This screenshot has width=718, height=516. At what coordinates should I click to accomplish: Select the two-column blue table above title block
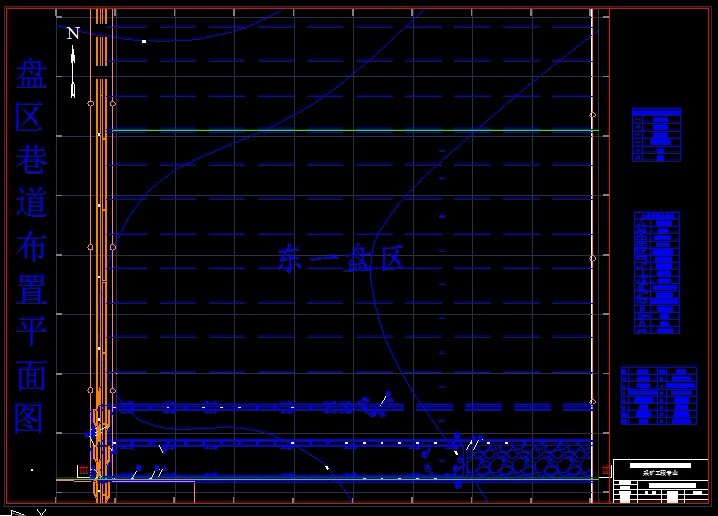[658, 396]
